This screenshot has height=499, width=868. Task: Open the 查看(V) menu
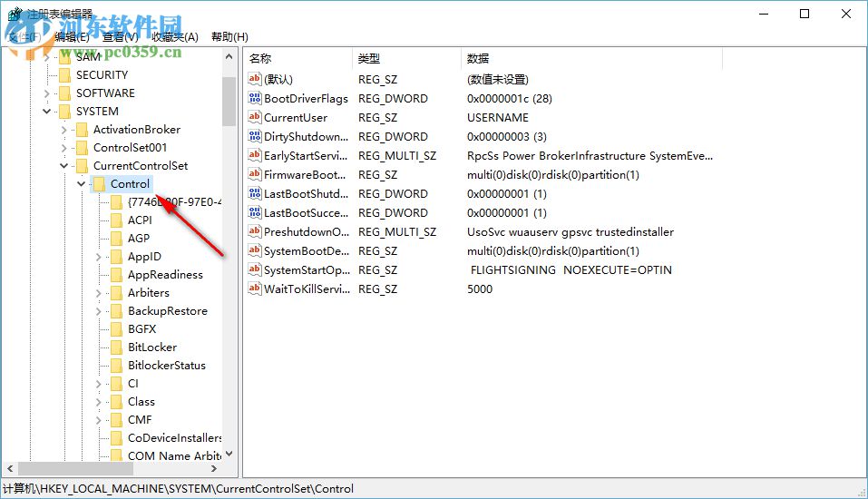120,37
